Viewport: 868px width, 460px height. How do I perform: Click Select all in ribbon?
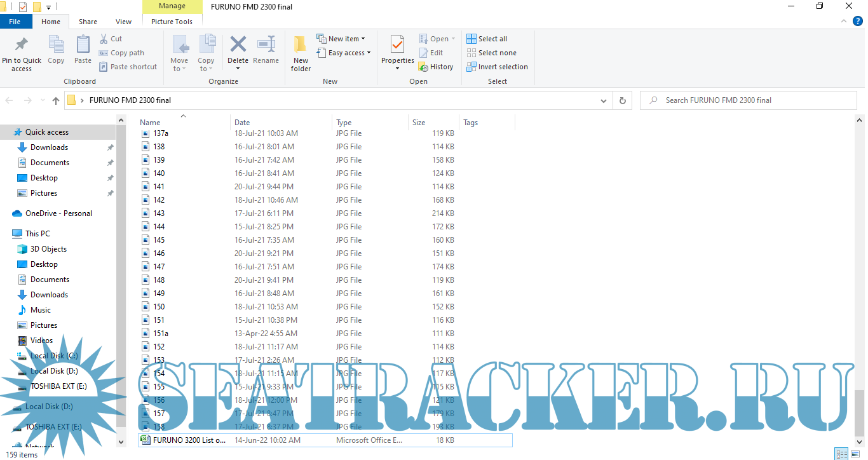(x=487, y=39)
